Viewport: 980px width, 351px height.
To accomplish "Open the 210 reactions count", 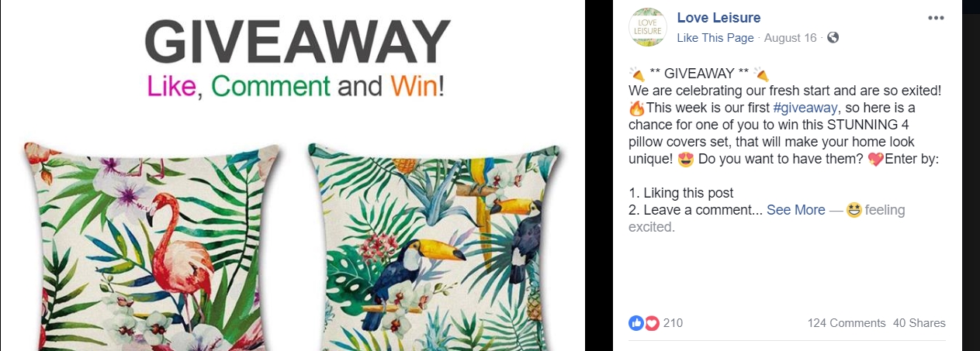I will coord(673,323).
